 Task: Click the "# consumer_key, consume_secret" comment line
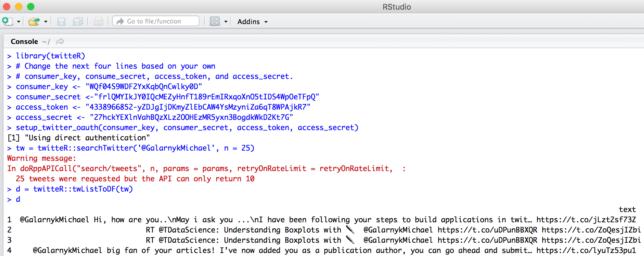150,76
